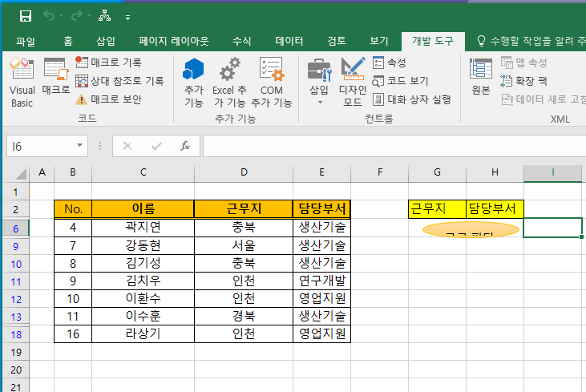Screen dimensions: 586x392
Task: Open the 추가 기능 add-ins button
Action: 193,83
